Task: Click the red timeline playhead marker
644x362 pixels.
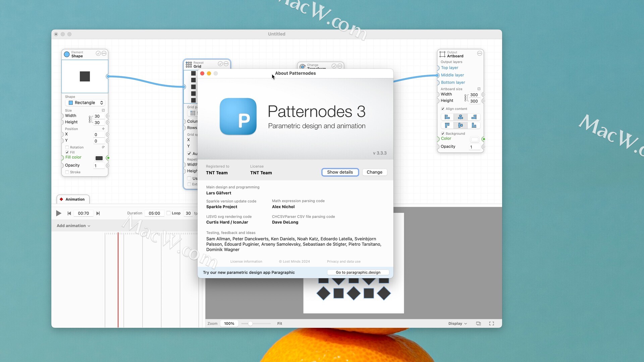Action: [x=118, y=280]
